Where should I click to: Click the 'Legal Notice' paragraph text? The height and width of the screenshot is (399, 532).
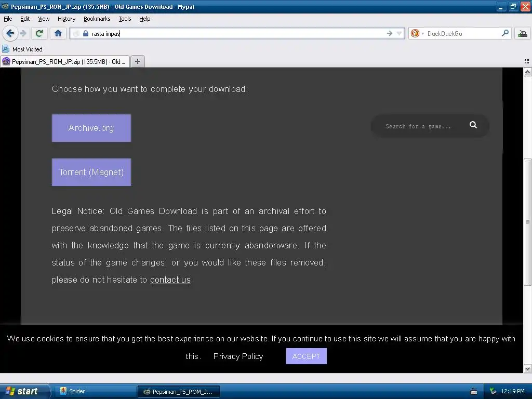pos(189,245)
